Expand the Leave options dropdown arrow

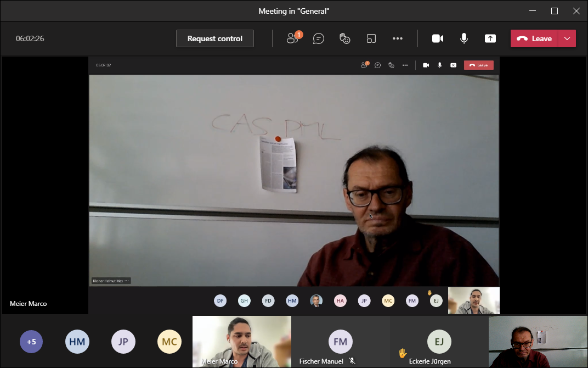567,38
